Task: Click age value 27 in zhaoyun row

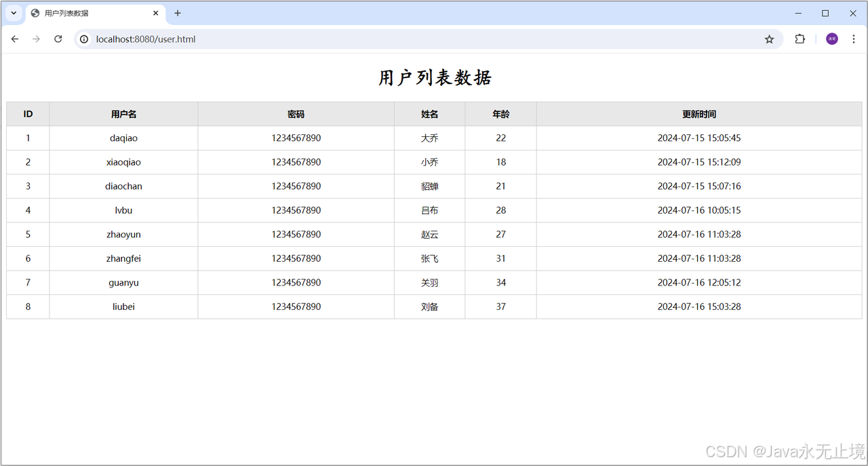Action: point(501,235)
